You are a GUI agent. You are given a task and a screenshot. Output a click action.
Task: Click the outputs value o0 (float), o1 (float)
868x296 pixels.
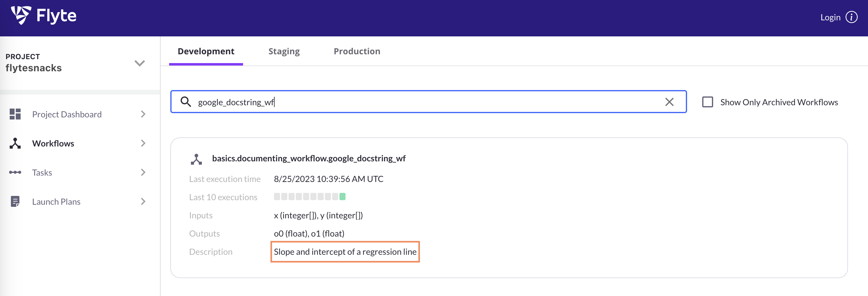tap(309, 233)
